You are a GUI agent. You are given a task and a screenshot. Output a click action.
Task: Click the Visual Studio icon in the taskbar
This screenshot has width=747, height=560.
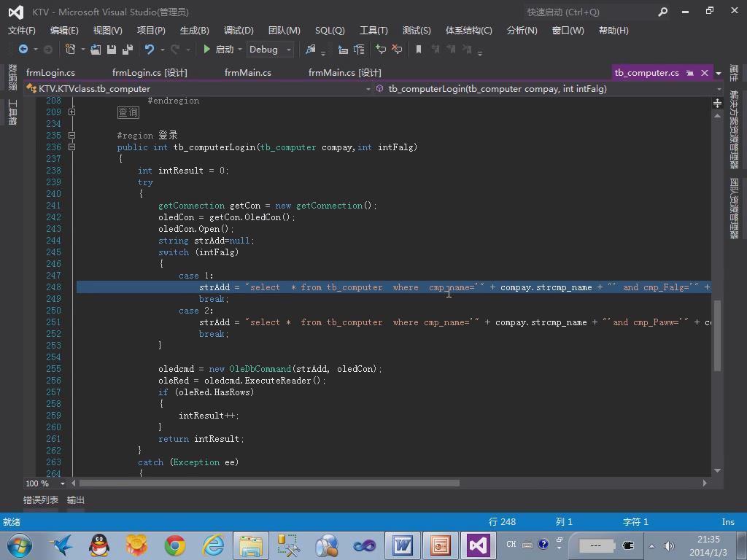(477, 545)
